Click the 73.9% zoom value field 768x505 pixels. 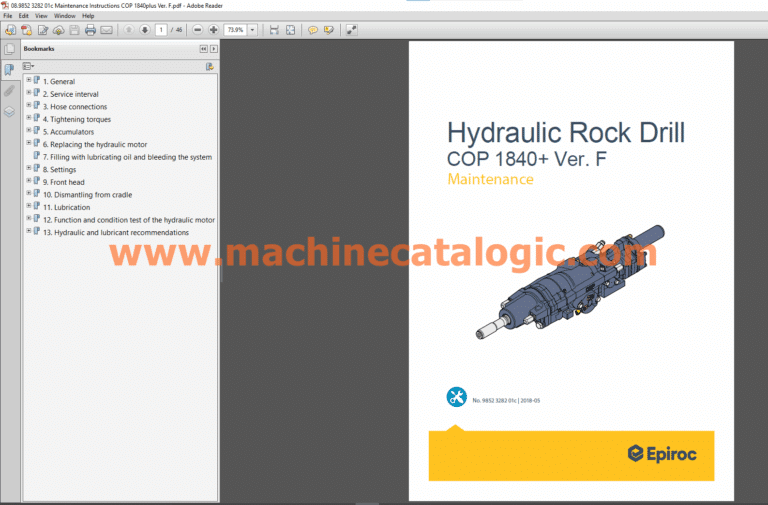pyautogui.click(x=236, y=30)
